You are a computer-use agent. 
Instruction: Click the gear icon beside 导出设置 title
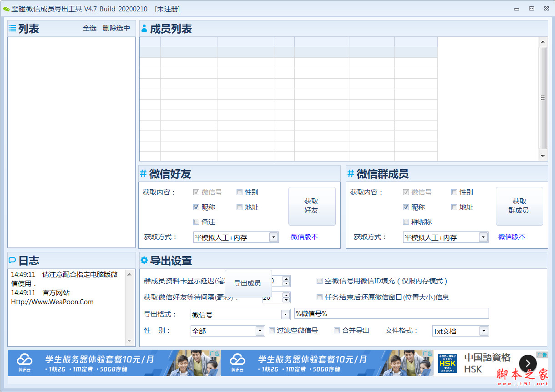tap(143, 261)
